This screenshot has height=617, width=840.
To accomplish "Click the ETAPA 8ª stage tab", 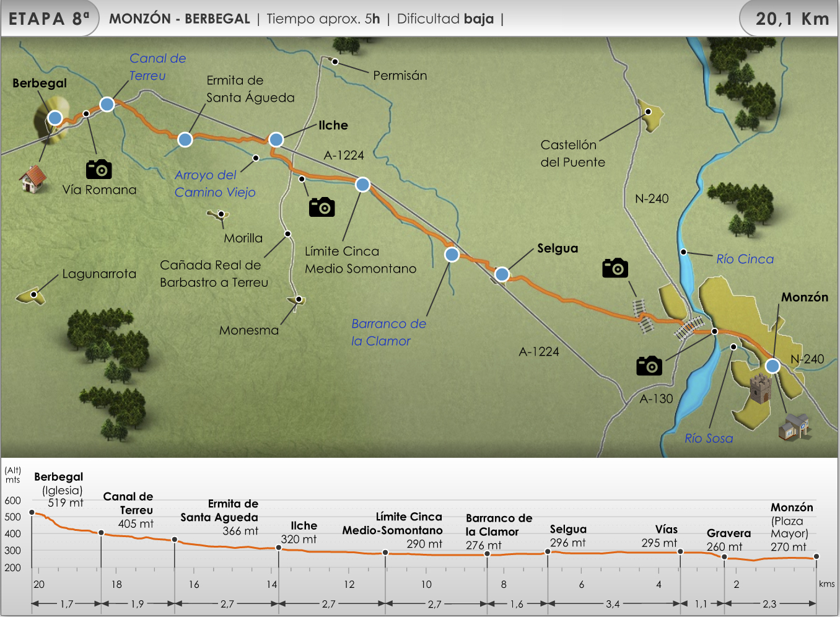I will (49, 19).
